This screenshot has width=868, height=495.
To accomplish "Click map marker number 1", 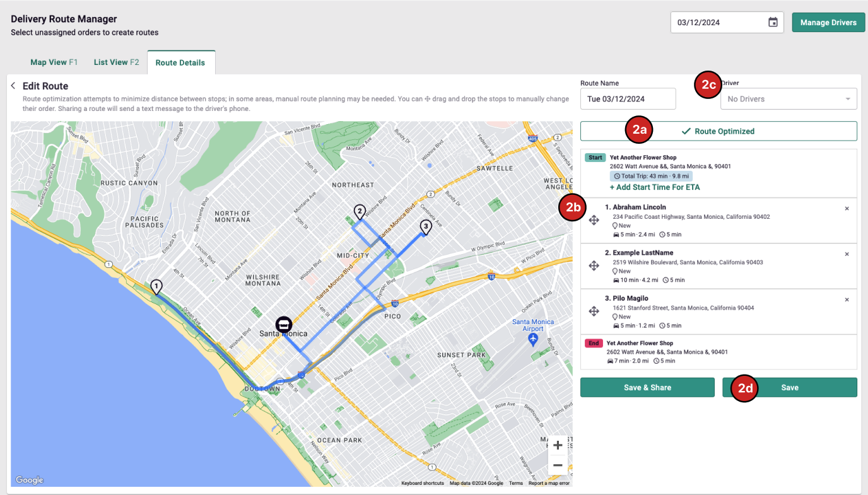I will pyautogui.click(x=156, y=287).
